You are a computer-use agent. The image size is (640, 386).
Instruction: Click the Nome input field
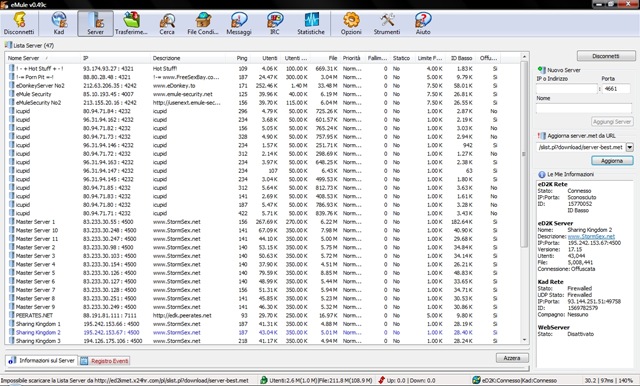click(x=584, y=108)
